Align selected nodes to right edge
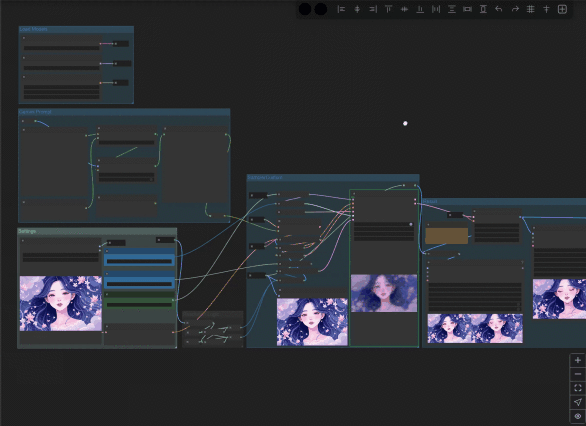Image resolution: width=586 pixels, height=426 pixels. tap(373, 9)
